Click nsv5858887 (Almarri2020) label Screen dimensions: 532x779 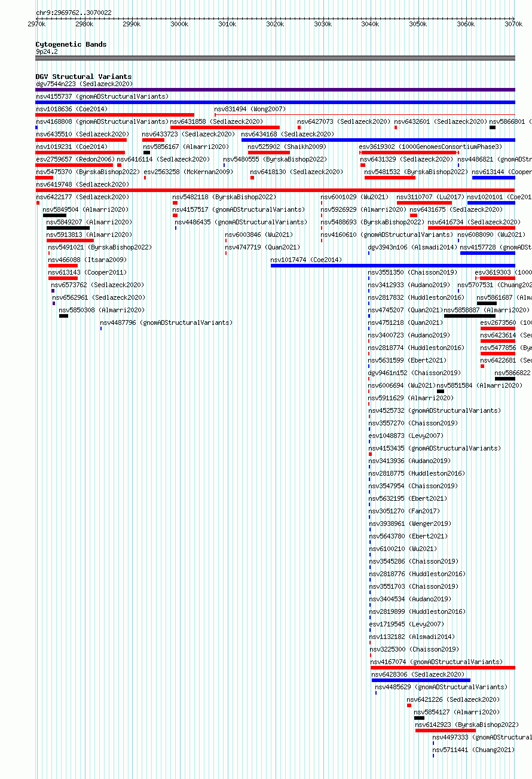click(487, 310)
